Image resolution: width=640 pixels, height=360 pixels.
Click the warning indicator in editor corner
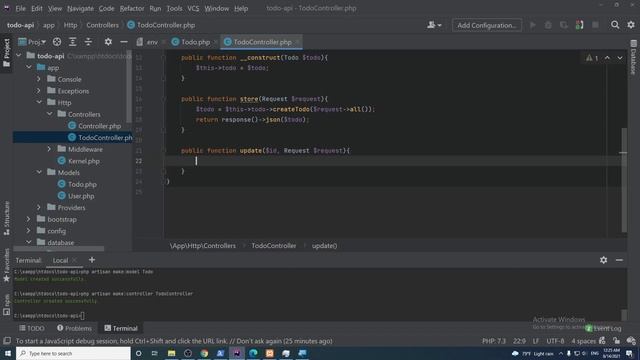(592, 58)
